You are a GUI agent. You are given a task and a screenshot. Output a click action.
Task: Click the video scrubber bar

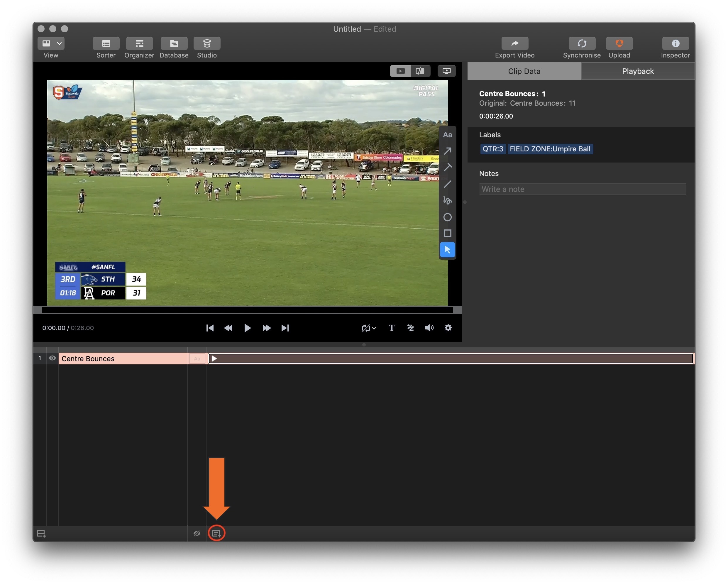247,310
